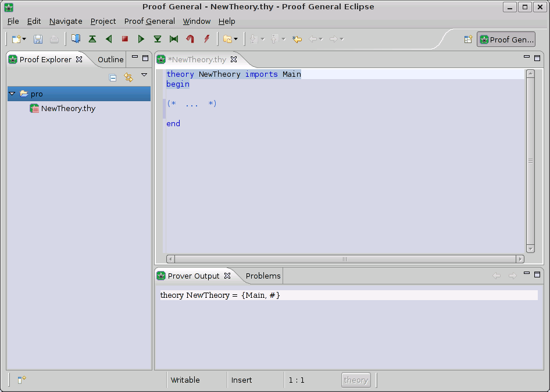Switch to the Prover Output tab

193,276
